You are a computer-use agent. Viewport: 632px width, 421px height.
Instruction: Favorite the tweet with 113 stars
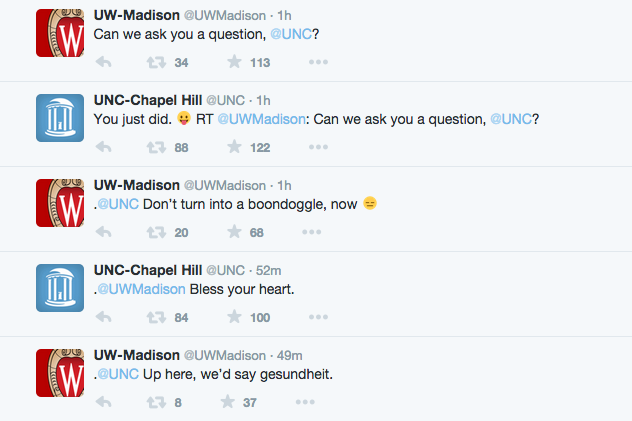click(x=235, y=62)
